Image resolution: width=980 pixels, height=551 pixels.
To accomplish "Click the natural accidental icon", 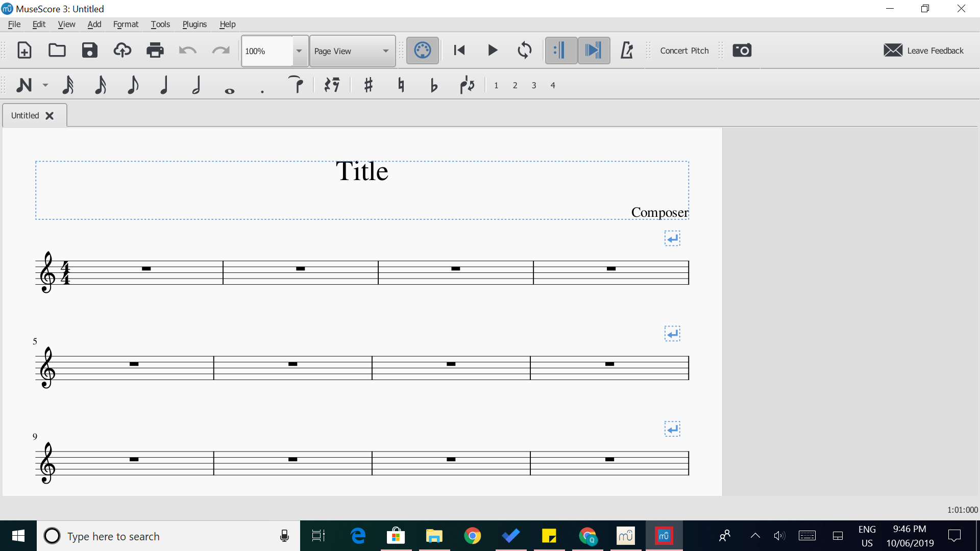I will [x=401, y=84].
